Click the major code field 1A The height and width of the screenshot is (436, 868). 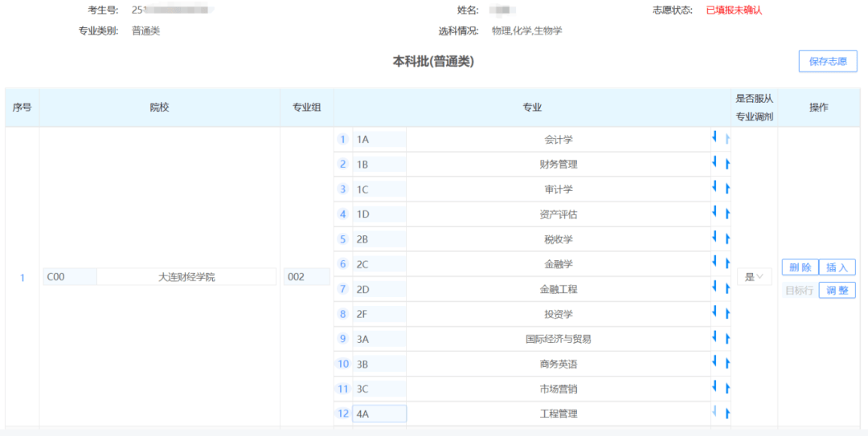pos(379,140)
